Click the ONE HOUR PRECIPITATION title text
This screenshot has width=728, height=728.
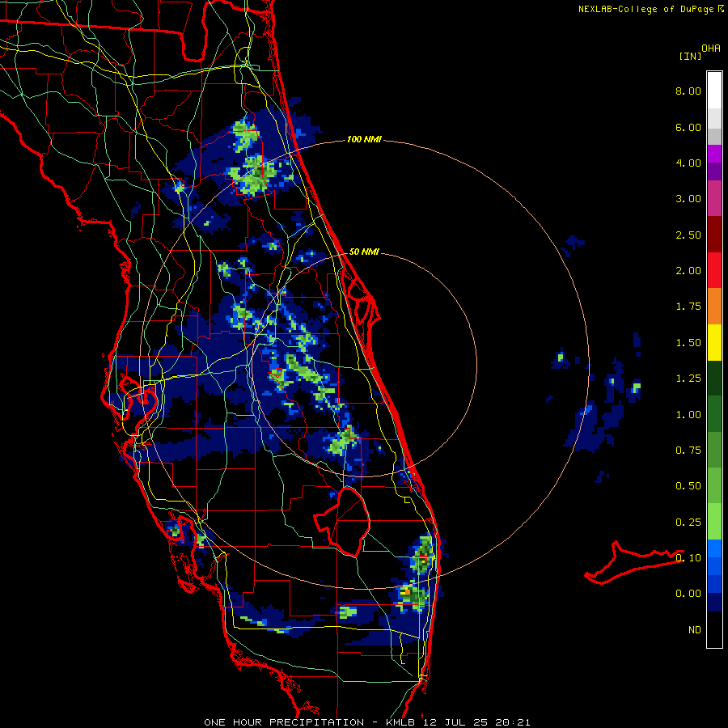click(284, 722)
